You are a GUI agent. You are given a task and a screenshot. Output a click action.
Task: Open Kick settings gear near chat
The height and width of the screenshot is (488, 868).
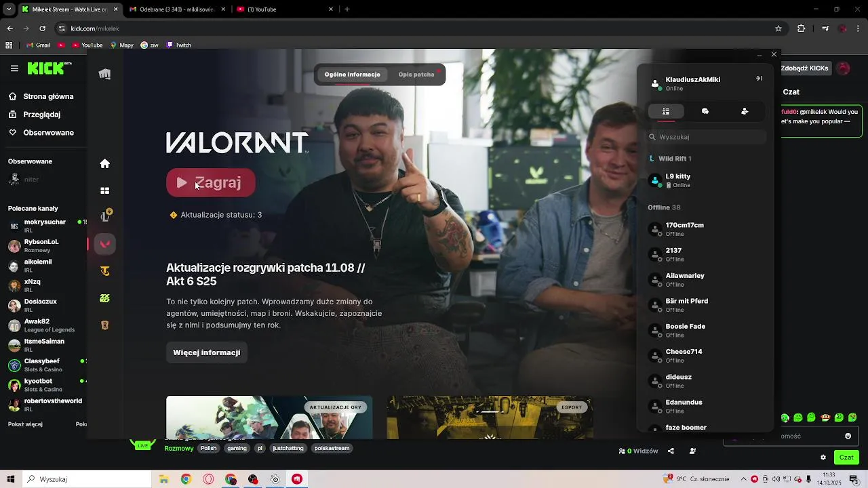point(823,457)
